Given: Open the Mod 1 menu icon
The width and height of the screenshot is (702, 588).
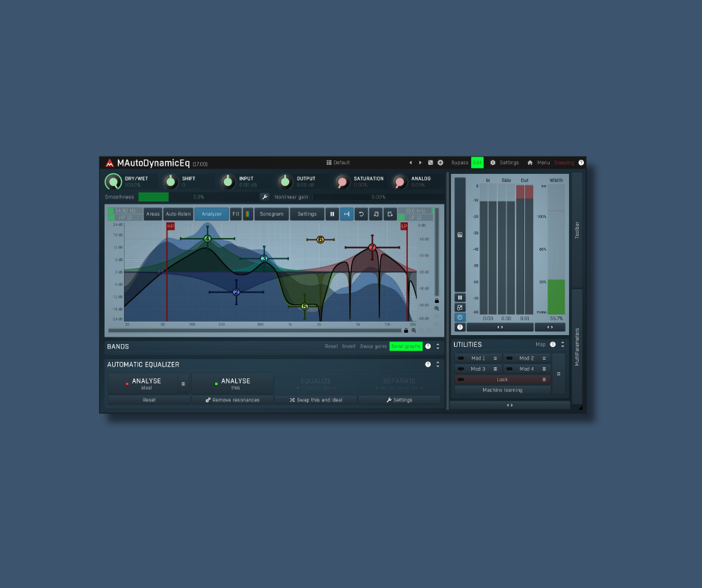Looking at the screenshot, I should click(494, 358).
